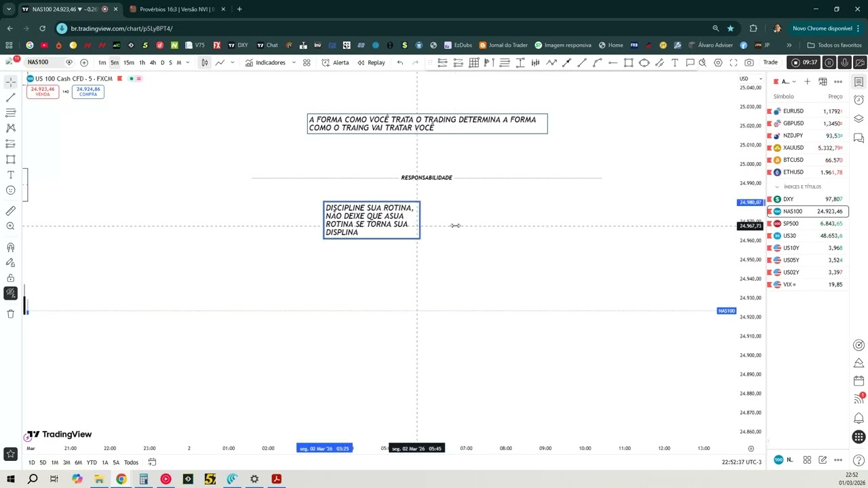Toggle lock all drawings
This screenshot has width=868, height=488.
coord(10,278)
